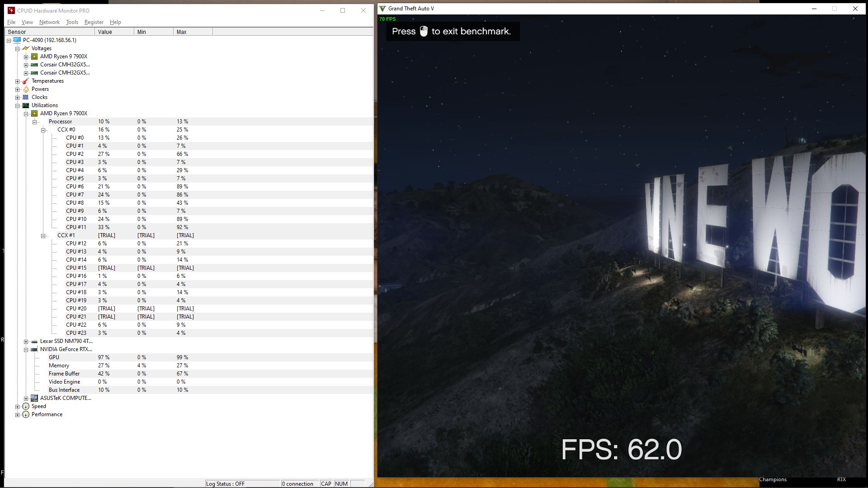
Task: Expand the Speed tree node
Action: [18, 407]
